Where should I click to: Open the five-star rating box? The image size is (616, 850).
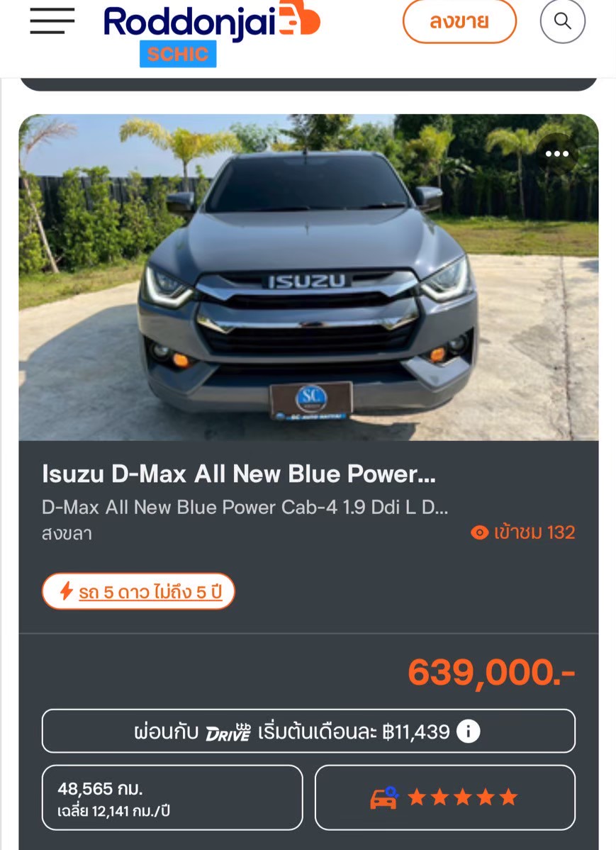pos(444,798)
